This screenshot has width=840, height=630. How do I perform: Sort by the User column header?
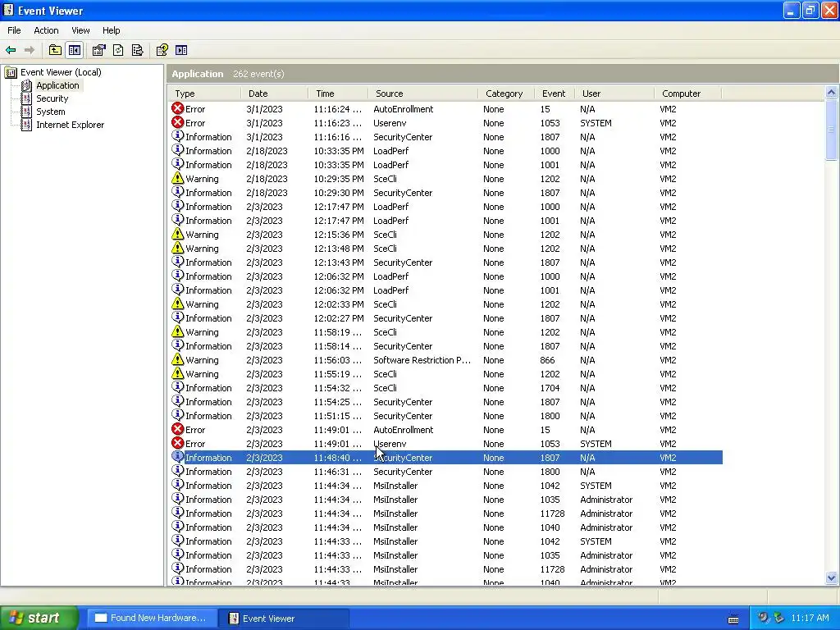614,94
